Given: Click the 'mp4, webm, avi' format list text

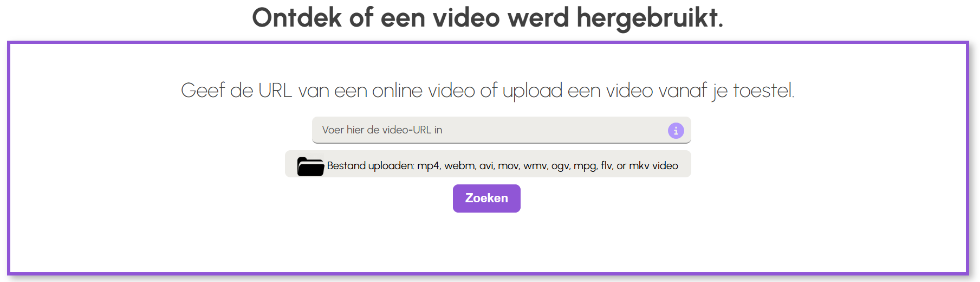Looking at the screenshot, I should [456, 166].
